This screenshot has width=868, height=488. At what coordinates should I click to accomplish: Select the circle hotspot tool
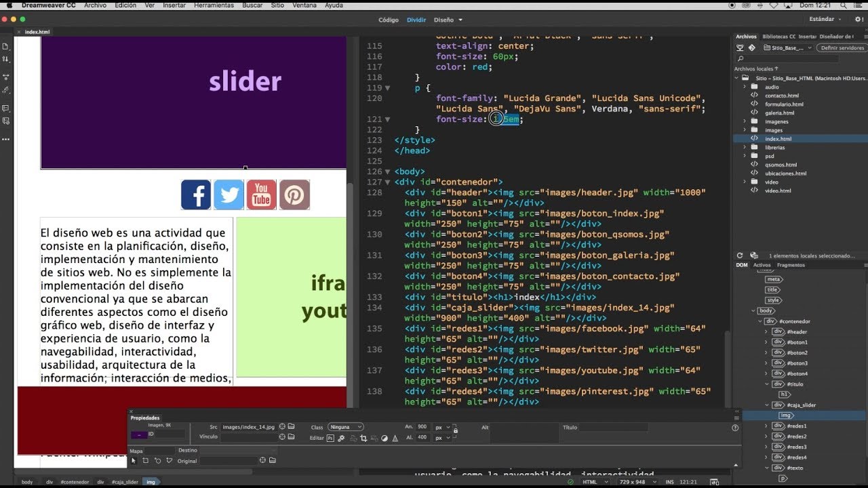(x=157, y=460)
